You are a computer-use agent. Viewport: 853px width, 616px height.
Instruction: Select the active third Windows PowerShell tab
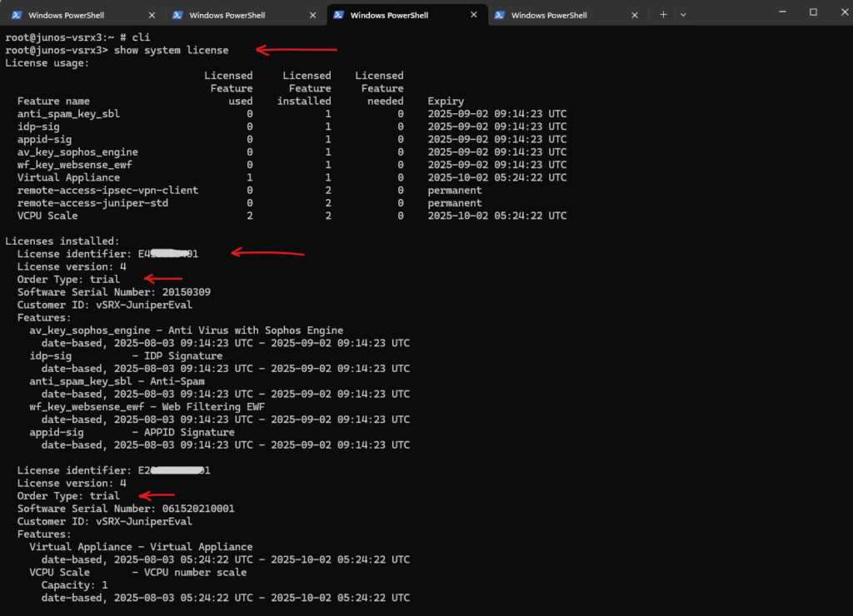[406, 15]
